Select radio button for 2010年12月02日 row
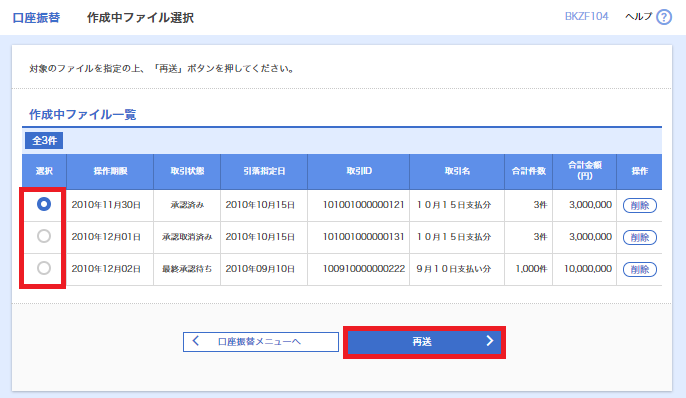Image resolution: width=686 pixels, height=398 pixels. click(44, 268)
